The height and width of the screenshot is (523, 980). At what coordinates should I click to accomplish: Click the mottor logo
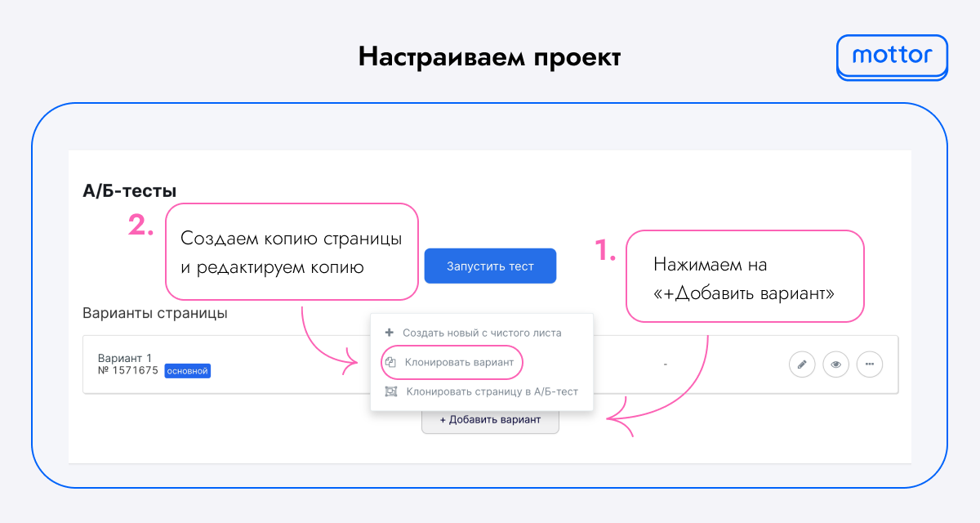pos(892,56)
